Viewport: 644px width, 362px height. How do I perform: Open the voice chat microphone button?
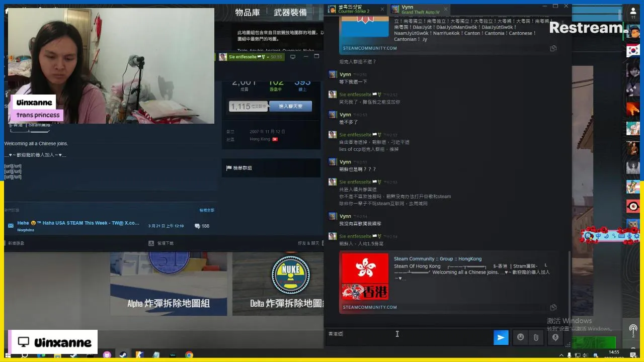555,337
